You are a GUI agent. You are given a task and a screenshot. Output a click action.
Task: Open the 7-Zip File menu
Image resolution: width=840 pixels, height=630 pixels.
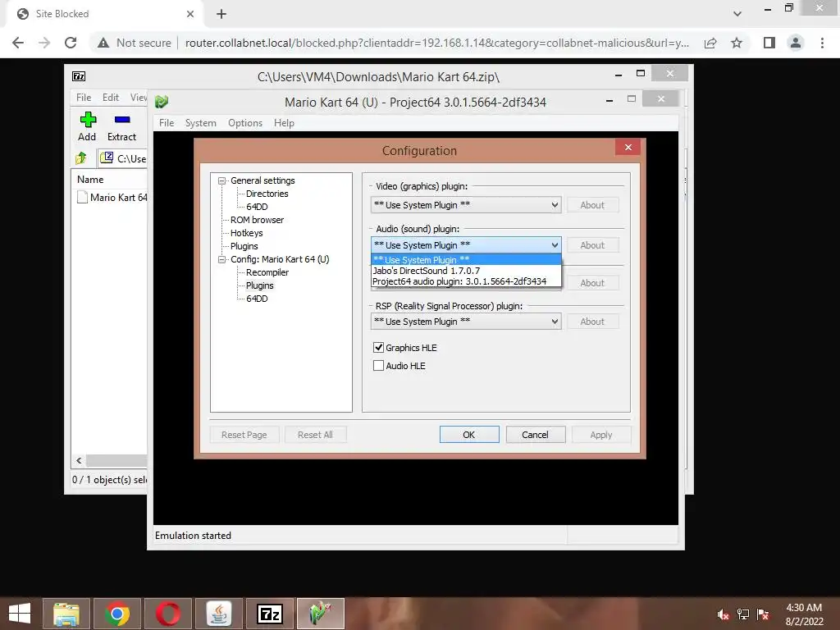click(84, 98)
